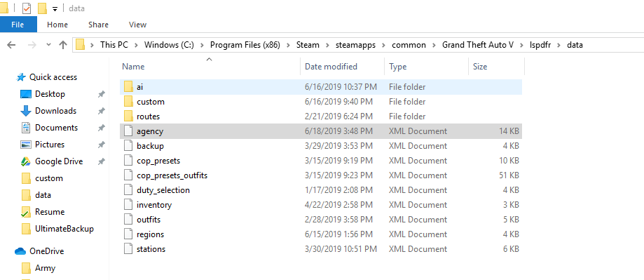Select OneDrive in navigation pane
This screenshot has width=644, height=280.
tap(46, 251)
